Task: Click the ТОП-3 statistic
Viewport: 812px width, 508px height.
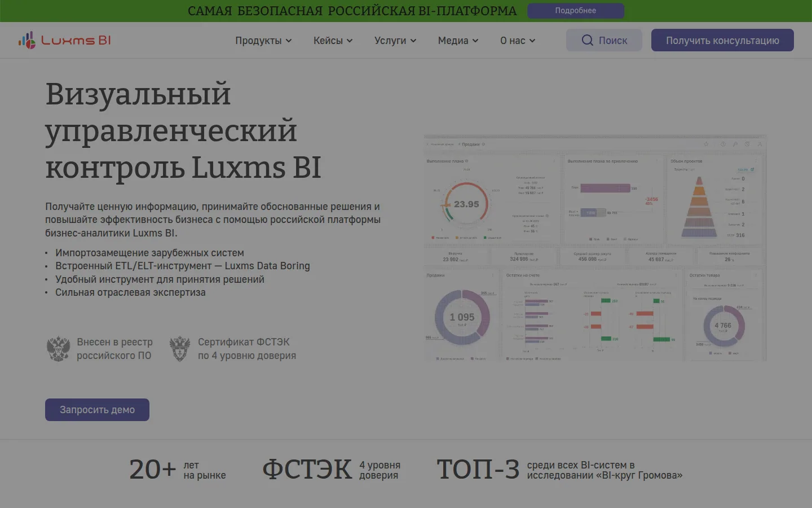Action: 478,470
